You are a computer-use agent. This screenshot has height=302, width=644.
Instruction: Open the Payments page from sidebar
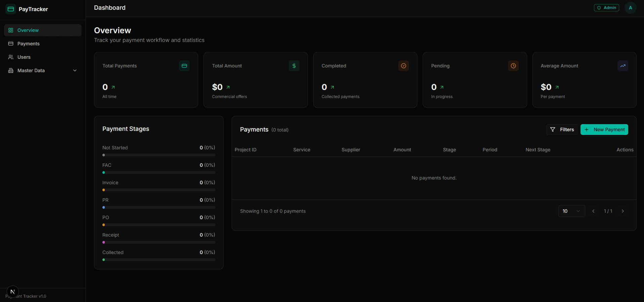43,44
